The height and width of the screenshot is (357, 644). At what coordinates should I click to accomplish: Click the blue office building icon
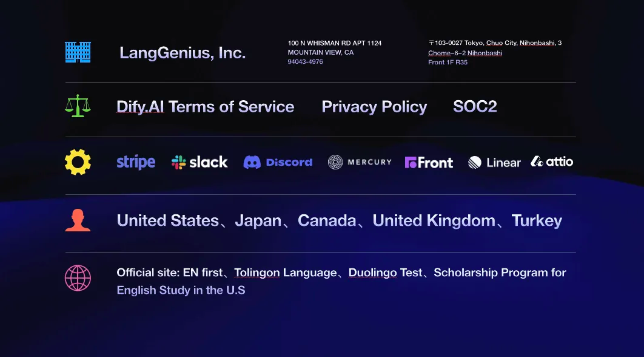(x=78, y=52)
